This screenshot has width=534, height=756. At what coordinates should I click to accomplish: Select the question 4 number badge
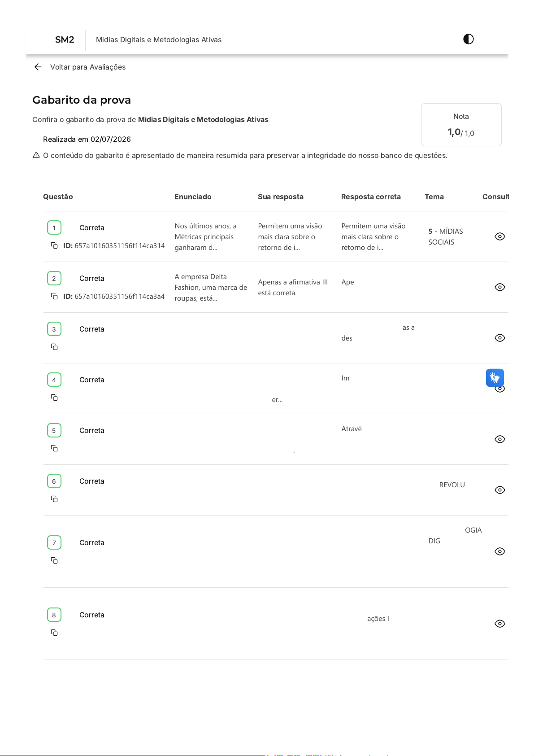54,380
